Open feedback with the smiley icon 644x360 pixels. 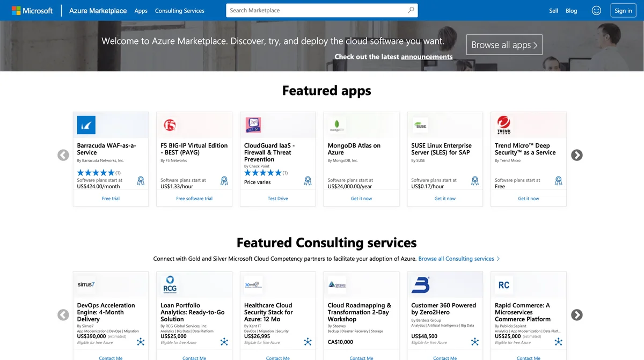click(x=596, y=10)
